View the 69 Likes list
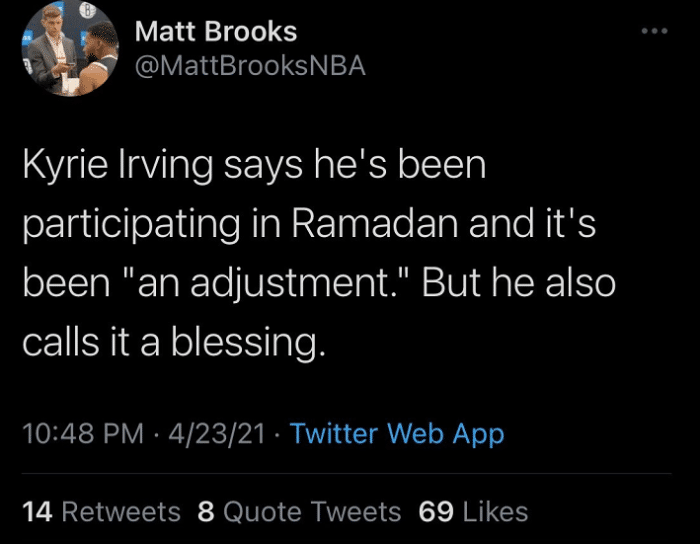700x544 pixels. tap(473, 512)
